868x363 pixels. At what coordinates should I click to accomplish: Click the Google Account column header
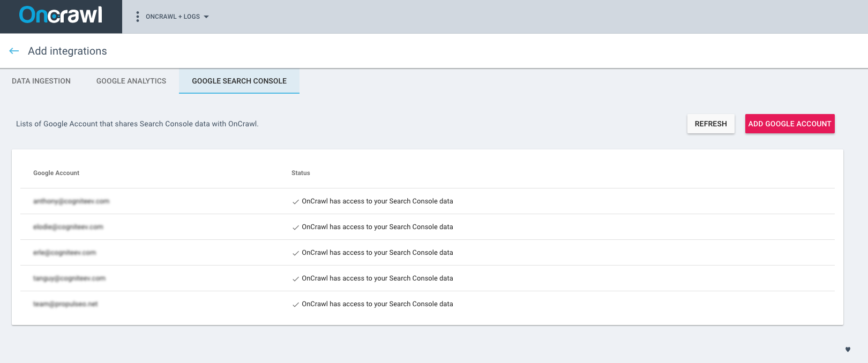56,173
